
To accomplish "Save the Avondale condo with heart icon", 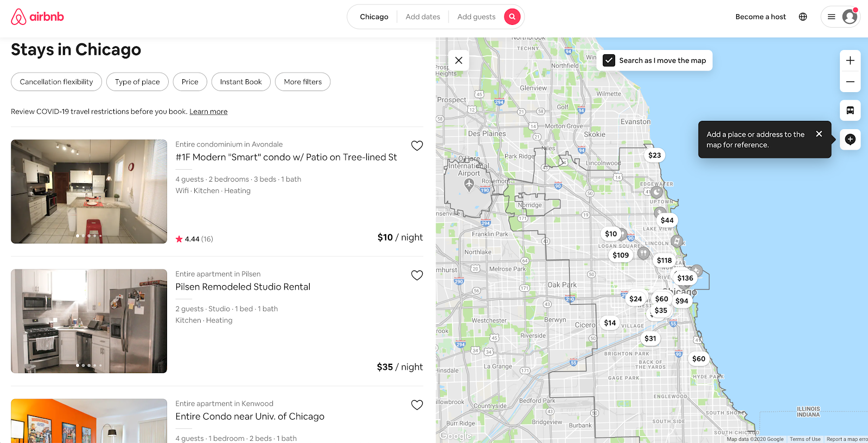I will [417, 145].
